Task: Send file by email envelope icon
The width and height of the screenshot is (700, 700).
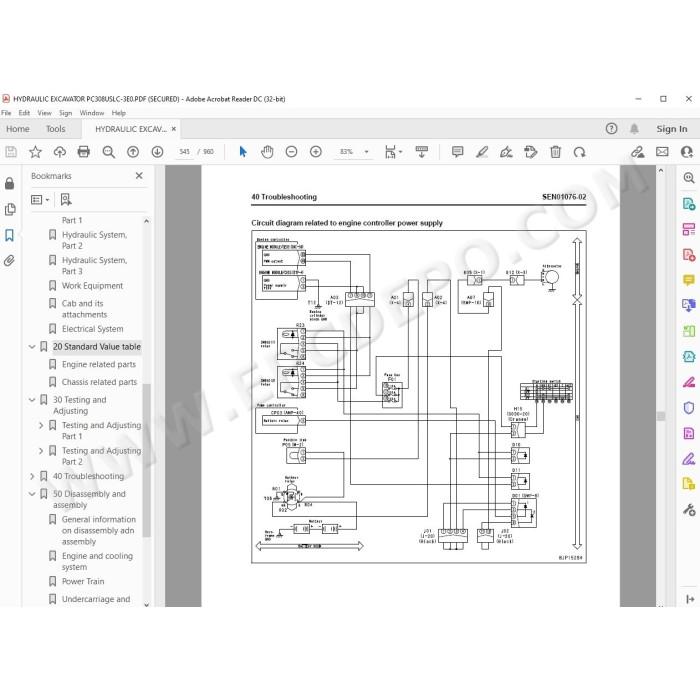Action: [662, 152]
